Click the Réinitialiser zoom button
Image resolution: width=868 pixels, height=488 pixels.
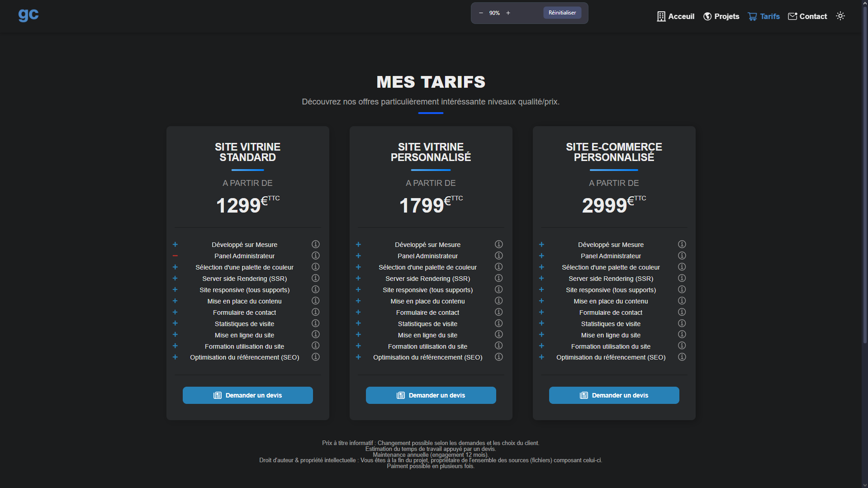(562, 13)
